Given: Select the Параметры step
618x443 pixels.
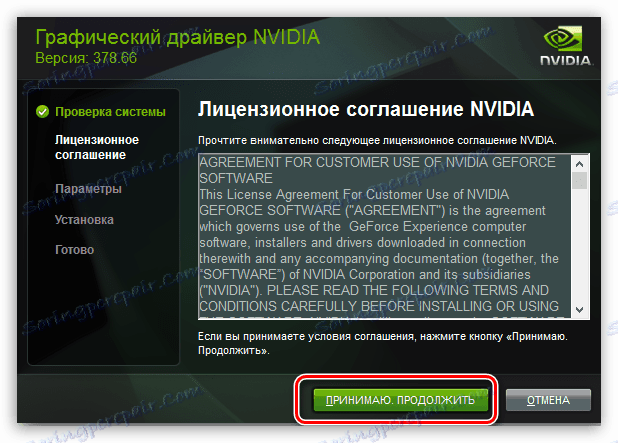Looking at the screenshot, I should click(88, 189).
